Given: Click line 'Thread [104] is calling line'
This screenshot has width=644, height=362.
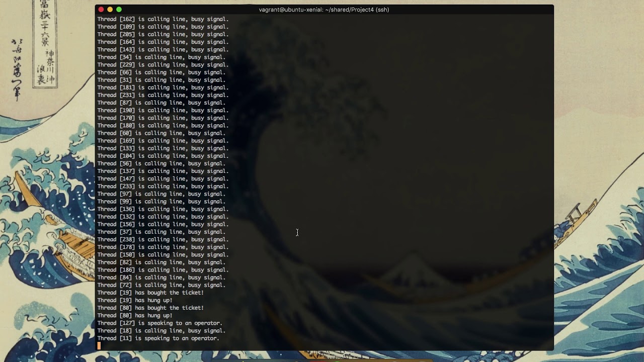Looking at the screenshot, I should tap(163, 156).
